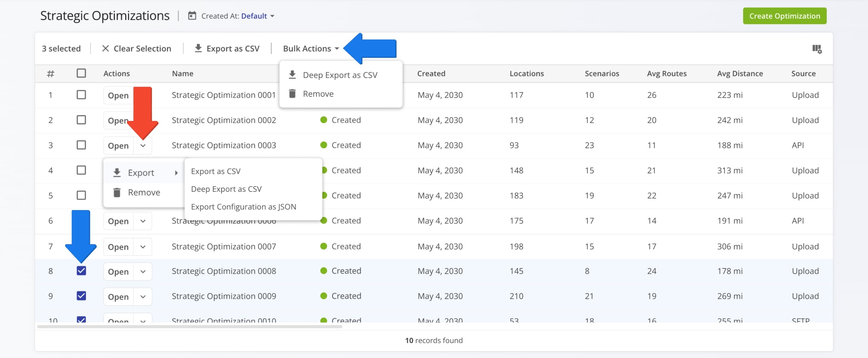Click trash icon beside Remove in Bulk Actions
The height and width of the screenshot is (358, 868).
tap(292, 93)
